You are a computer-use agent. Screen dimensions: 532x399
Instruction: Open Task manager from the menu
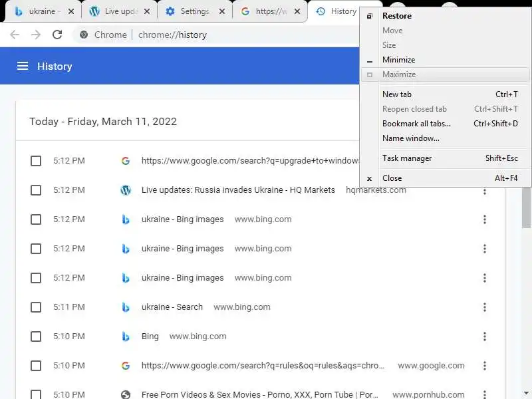[x=445, y=158]
